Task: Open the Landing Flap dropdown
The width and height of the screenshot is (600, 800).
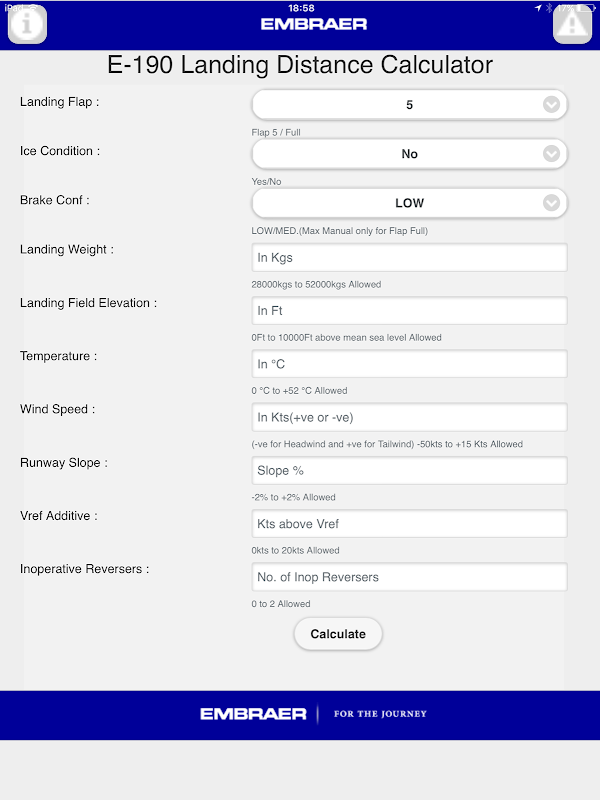Action: coord(409,105)
